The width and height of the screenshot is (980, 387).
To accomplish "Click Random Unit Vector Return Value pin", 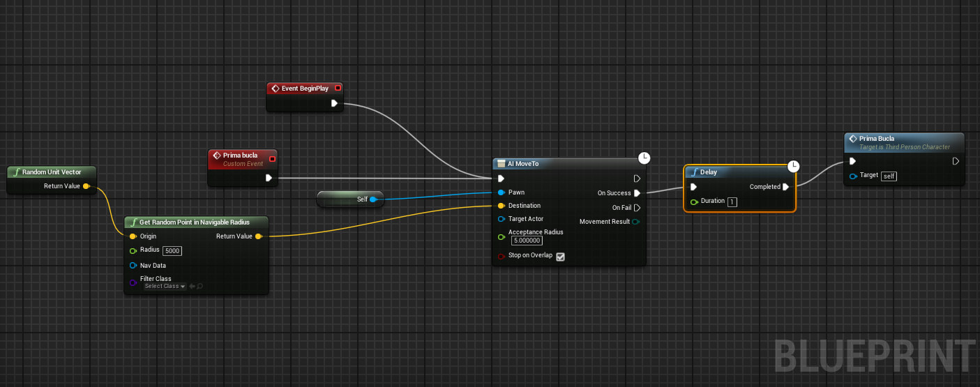I will point(86,186).
